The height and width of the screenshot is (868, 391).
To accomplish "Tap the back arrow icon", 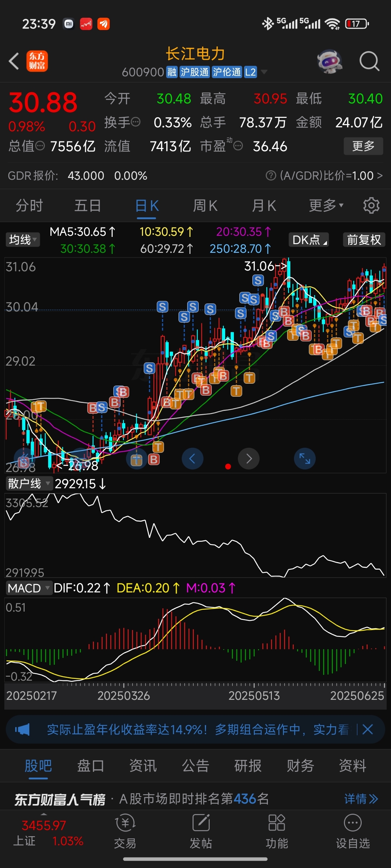I will [x=14, y=61].
